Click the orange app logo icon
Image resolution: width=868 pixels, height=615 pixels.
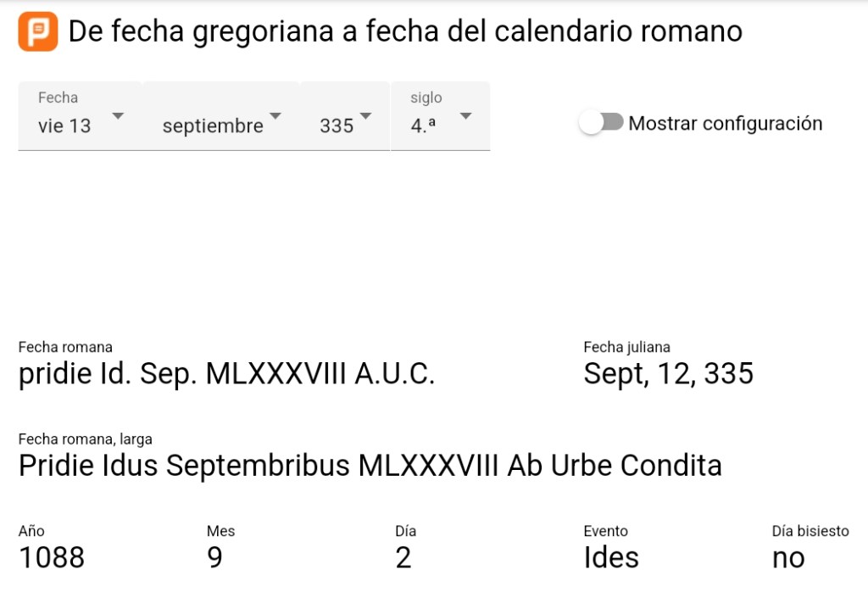(x=38, y=32)
